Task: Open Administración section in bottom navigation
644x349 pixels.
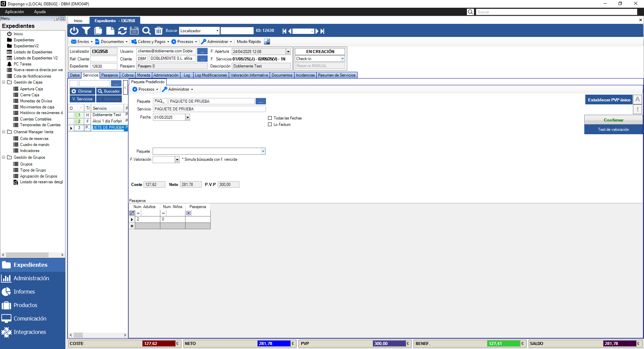Action: coord(33,278)
